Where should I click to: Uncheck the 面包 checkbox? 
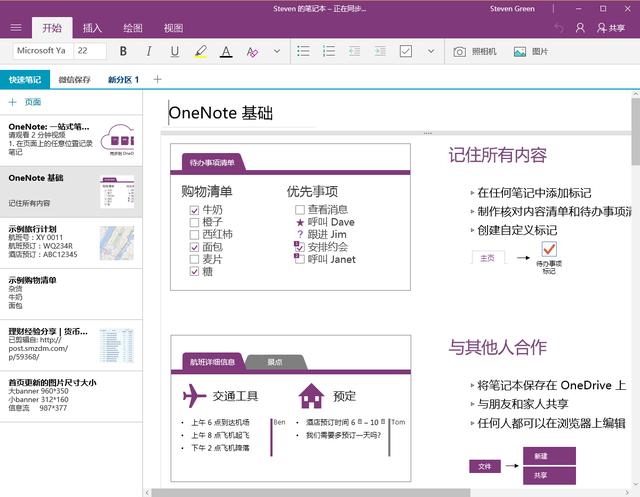click(194, 247)
